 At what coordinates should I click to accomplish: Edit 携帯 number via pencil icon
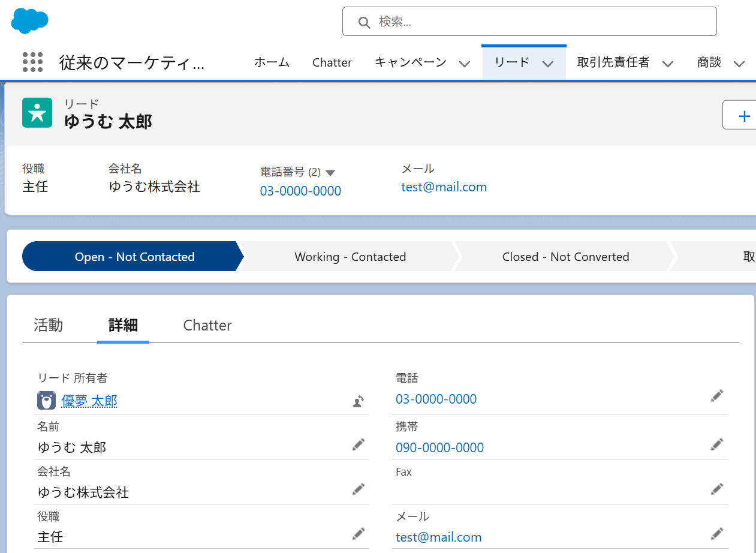pyautogui.click(x=717, y=444)
